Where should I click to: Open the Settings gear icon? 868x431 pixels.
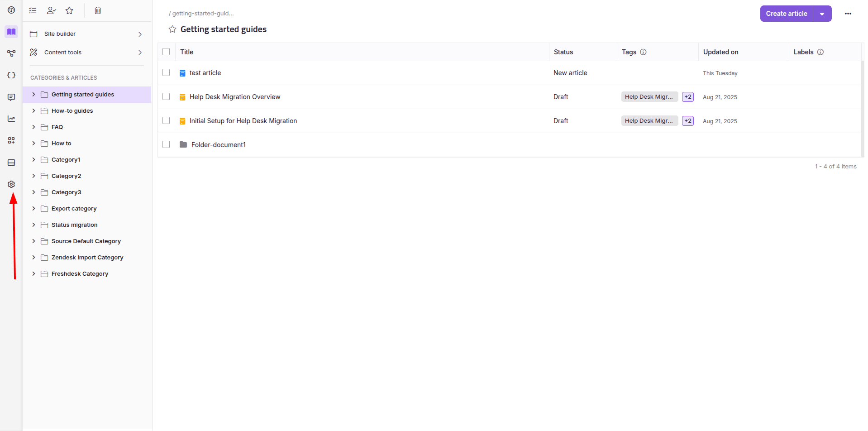coord(11,184)
